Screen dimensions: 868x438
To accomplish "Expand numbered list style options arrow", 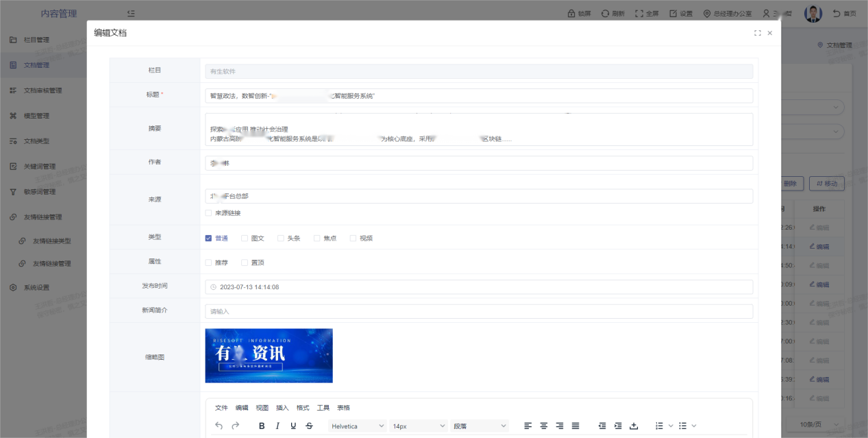I will coord(671,426).
